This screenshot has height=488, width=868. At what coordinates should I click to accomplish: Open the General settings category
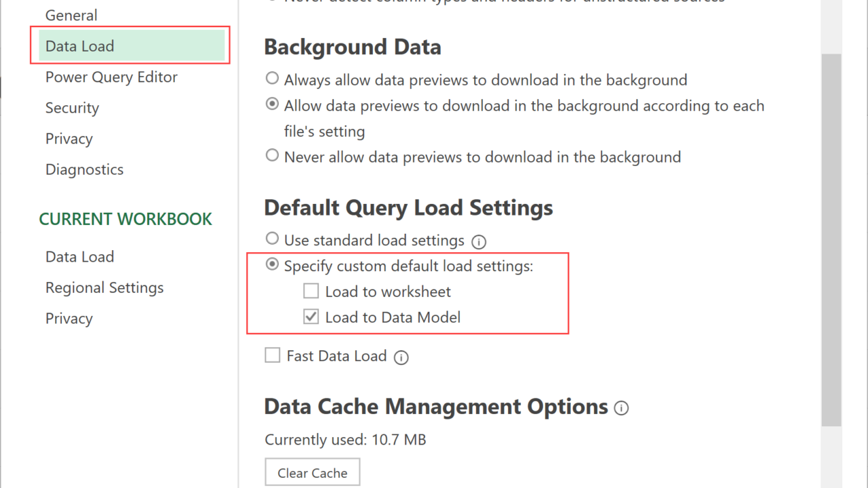coord(71,15)
